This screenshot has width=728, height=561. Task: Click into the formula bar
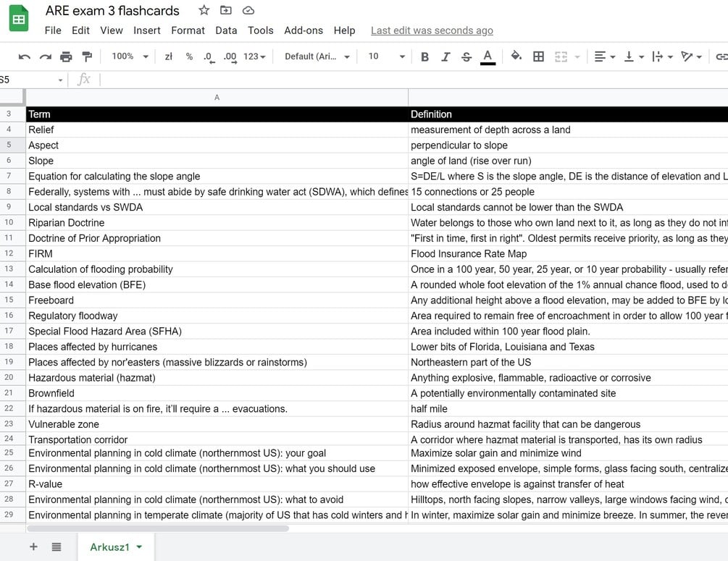click(413, 80)
